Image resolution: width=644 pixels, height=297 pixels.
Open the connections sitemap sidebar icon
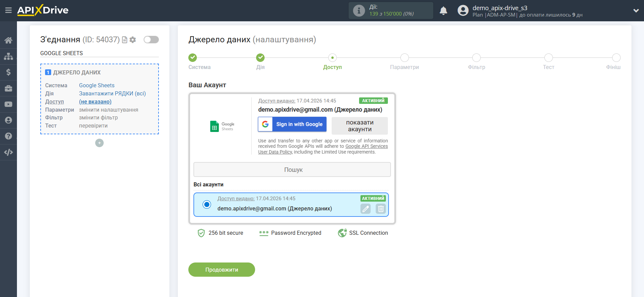(8, 56)
